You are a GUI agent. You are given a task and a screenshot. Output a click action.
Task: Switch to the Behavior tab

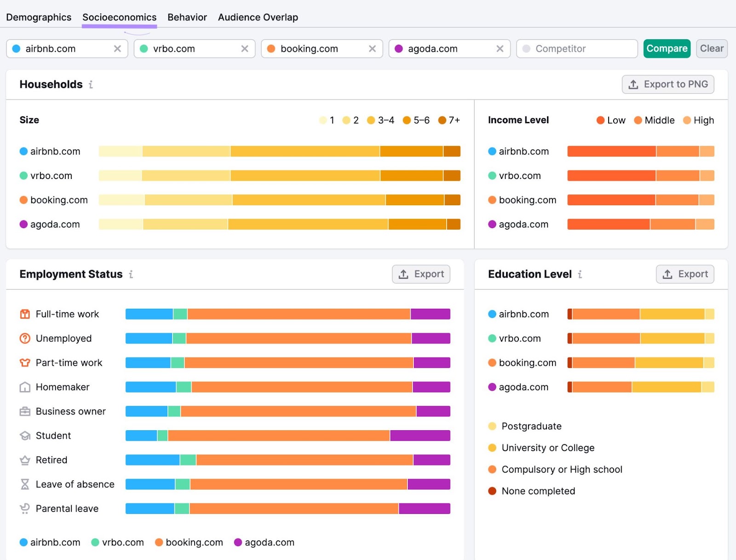click(x=187, y=17)
